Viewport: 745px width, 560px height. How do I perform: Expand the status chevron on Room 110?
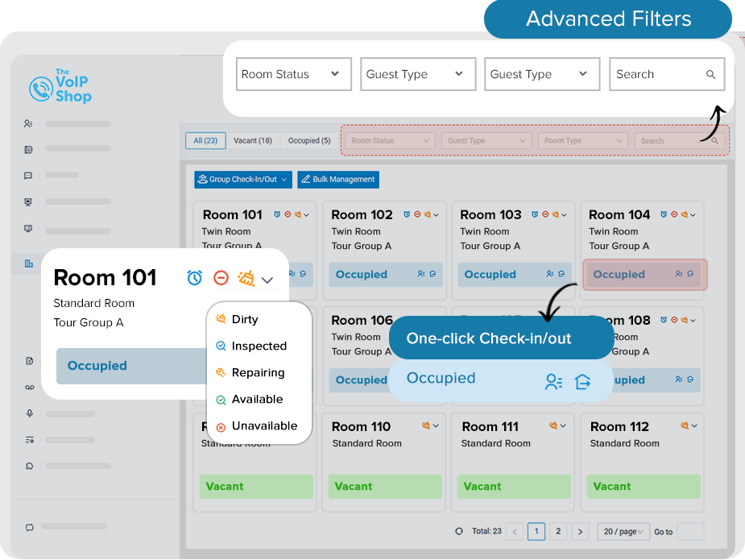(x=436, y=426)
